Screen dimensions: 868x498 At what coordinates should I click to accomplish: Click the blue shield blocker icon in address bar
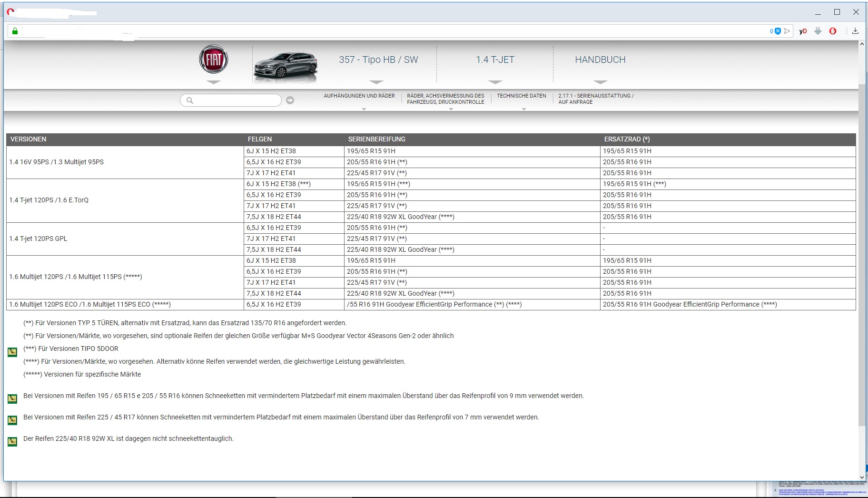coord(778,31)
